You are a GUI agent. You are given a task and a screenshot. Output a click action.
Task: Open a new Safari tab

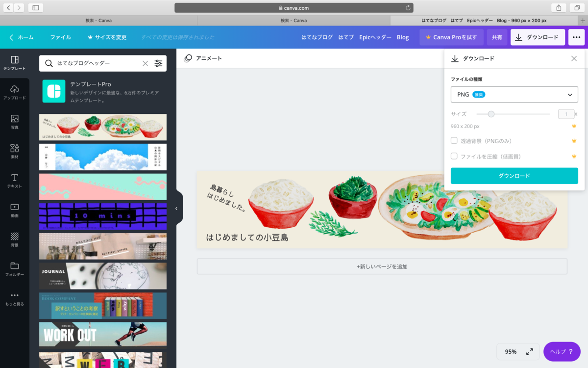[x=583, y=21]
